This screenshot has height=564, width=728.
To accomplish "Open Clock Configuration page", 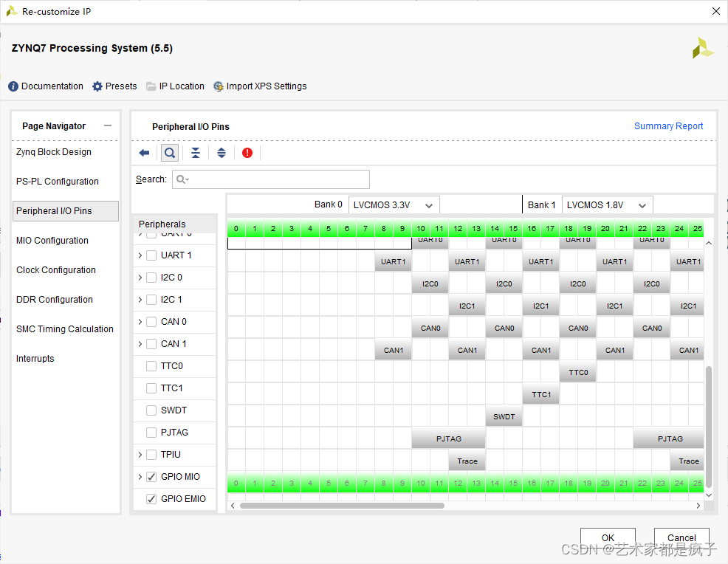I will 56,270.
